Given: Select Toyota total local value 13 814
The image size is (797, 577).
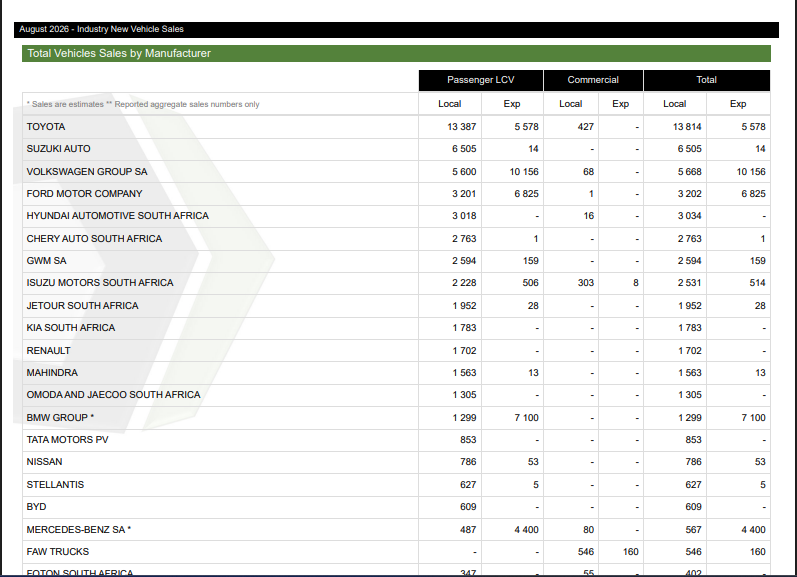Looking at the screenshot, I should (687, 127).
